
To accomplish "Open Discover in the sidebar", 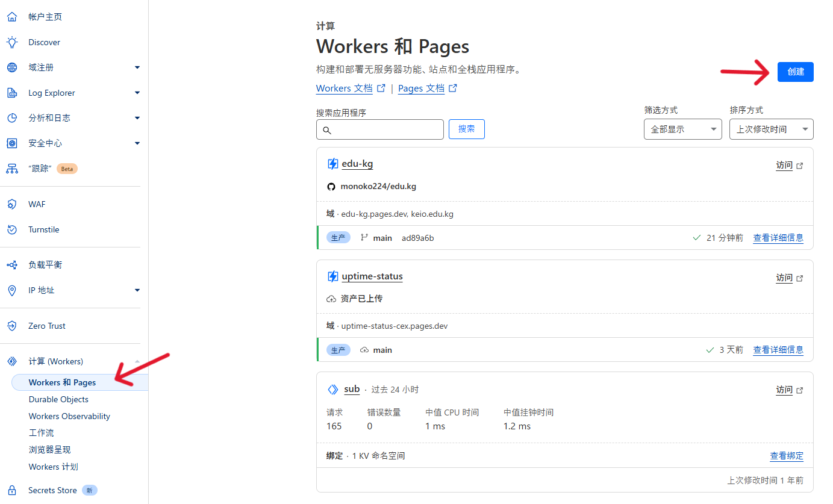I will click(x=44, y=42).
